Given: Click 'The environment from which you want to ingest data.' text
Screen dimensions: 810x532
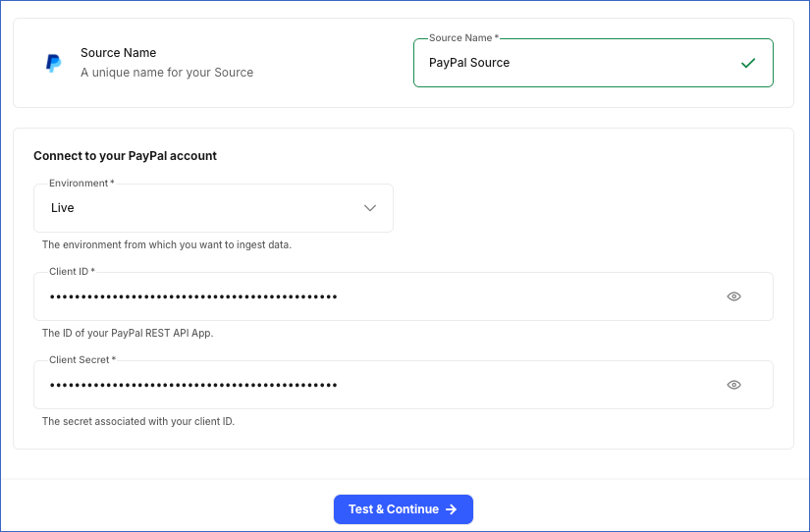Looking at the screenshot, I should 167,244.
